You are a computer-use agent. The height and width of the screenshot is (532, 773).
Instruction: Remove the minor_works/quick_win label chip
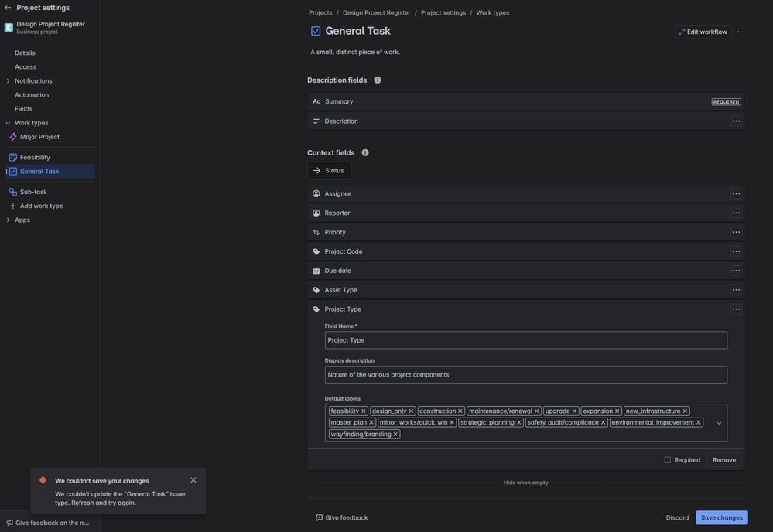(452, 422)
